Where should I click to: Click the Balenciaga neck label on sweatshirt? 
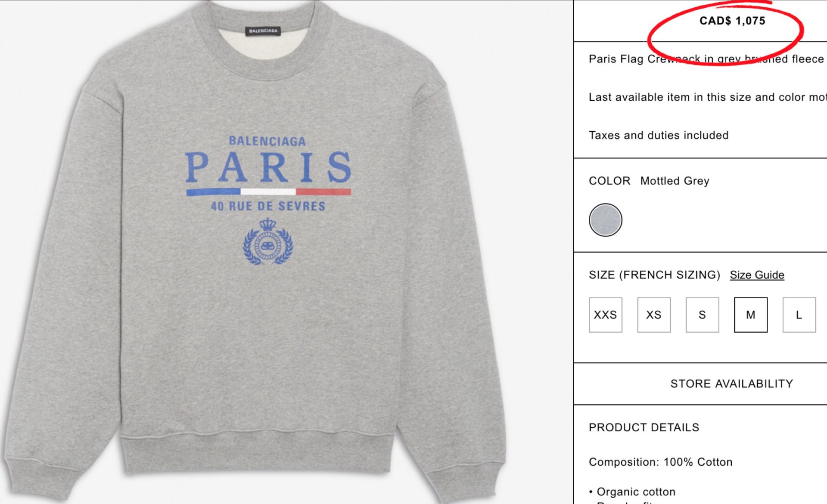[x=263, y=31]
